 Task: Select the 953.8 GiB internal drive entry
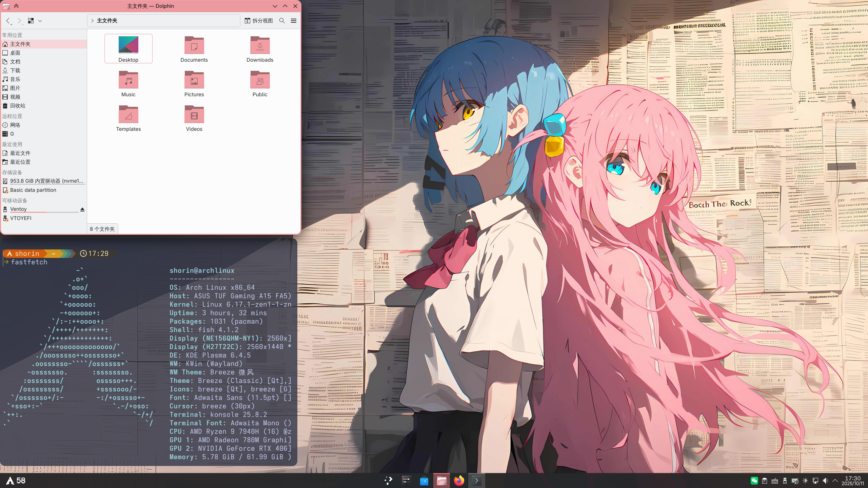pos(44,181)
